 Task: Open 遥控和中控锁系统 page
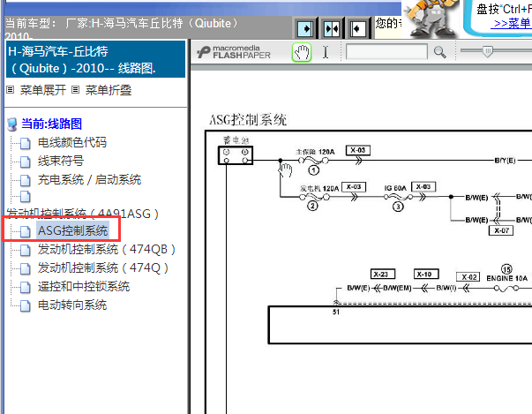click(84, 287)
